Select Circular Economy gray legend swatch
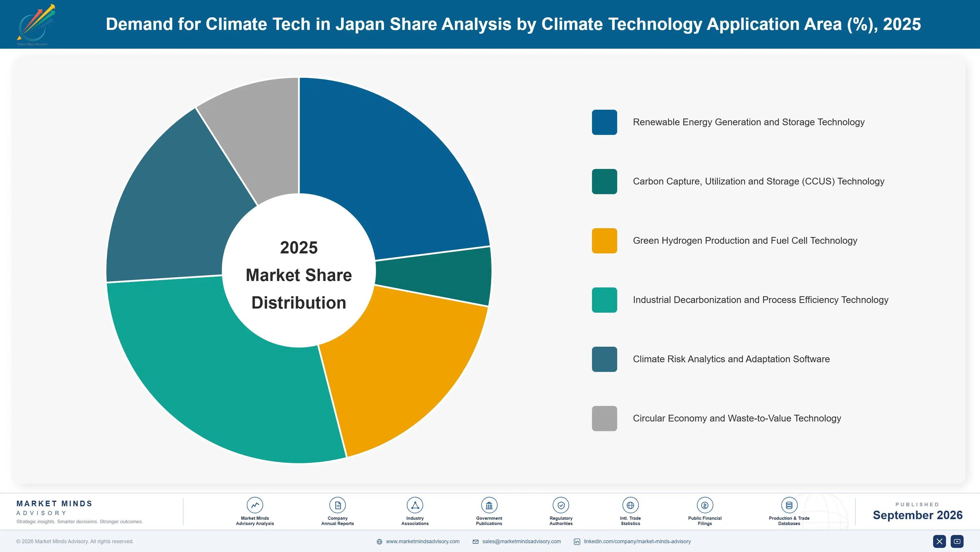This screenshot has height=552, width=980. point(604,418)
